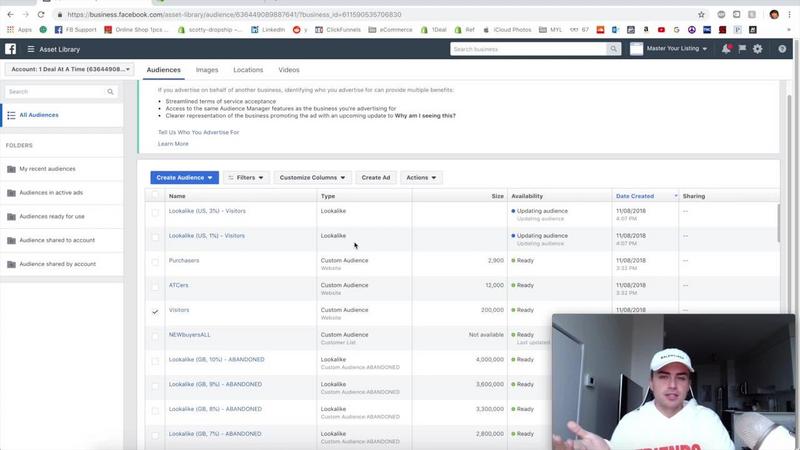Check the Lookalike (GB, 9%) - ABANDONED row
The image size is (800, 450).
[x=155, y=386]
